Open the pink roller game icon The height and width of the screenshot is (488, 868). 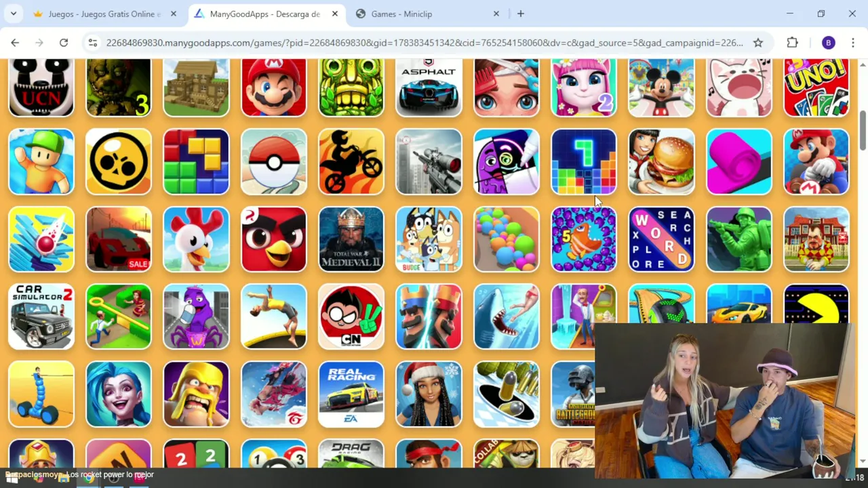point(739,162)
